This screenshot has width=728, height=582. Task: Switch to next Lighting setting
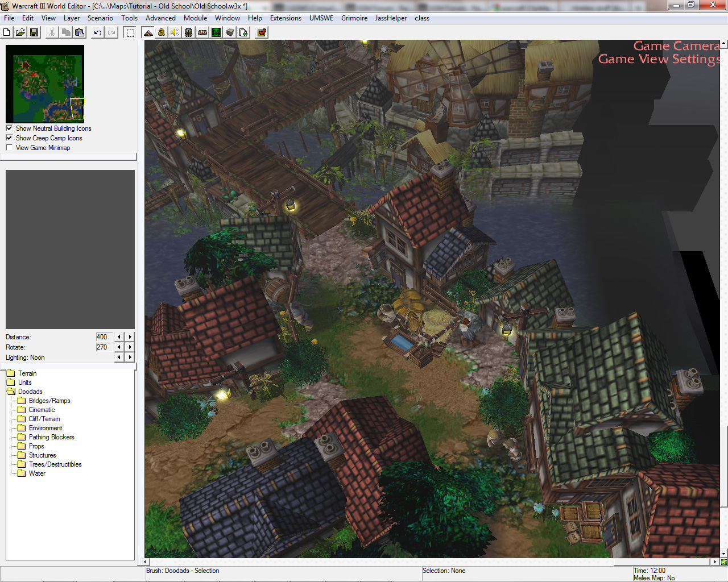[x=130, y=357]
